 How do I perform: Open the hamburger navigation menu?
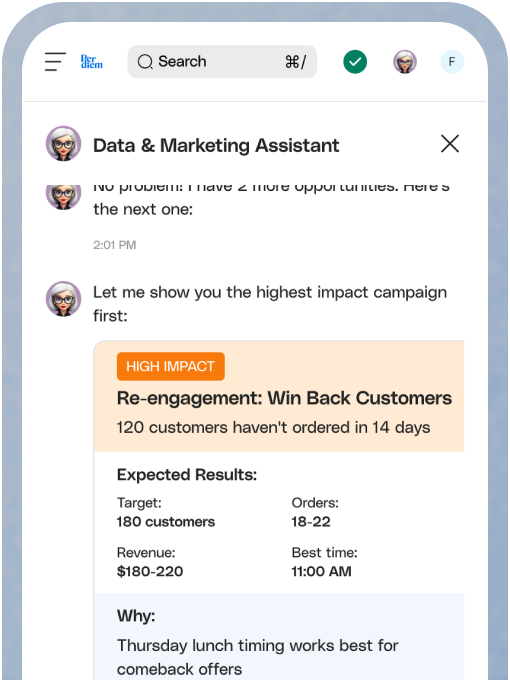tap(55, 62)
